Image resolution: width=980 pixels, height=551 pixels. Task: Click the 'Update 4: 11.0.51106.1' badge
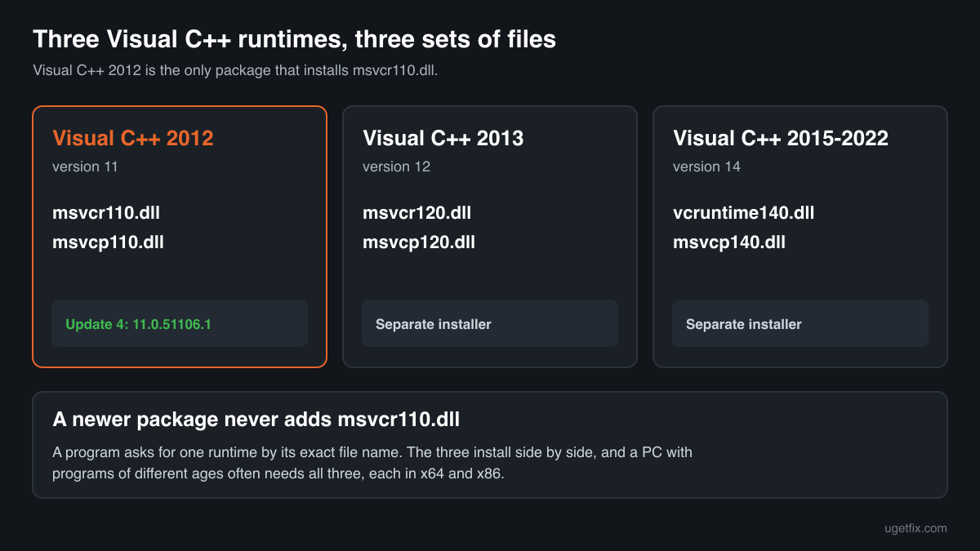coord(180,324)
